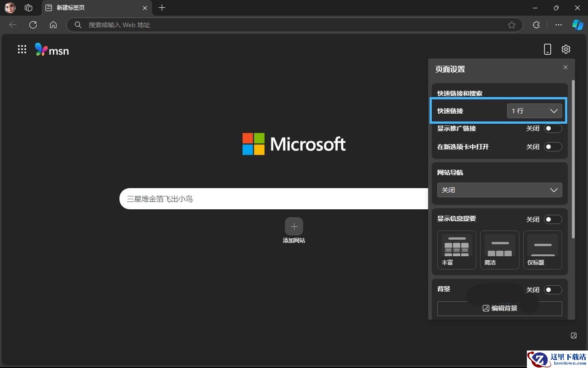Click the address bar to enter URL
The width and height of the screenshot is (588, 368).
pos(294,25)
